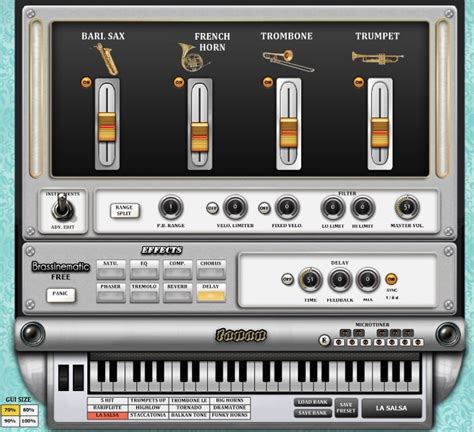Click the modulation wheel

click(78, 377)
